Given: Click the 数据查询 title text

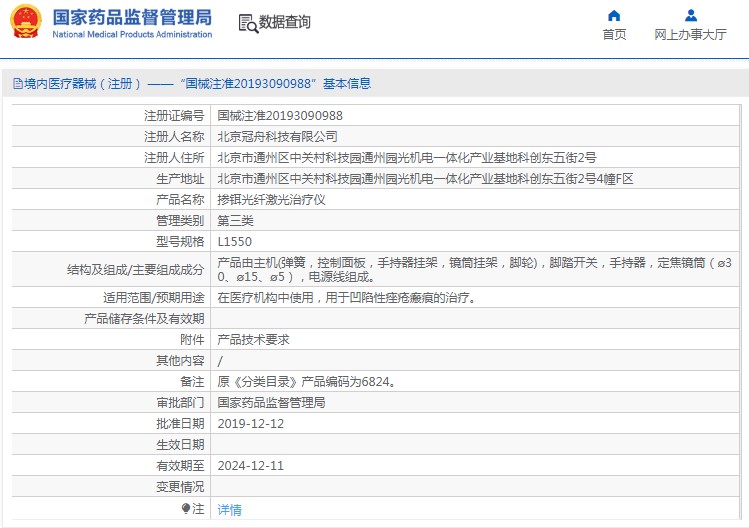Looking at the screenshot, I should (x=285, y=22).
